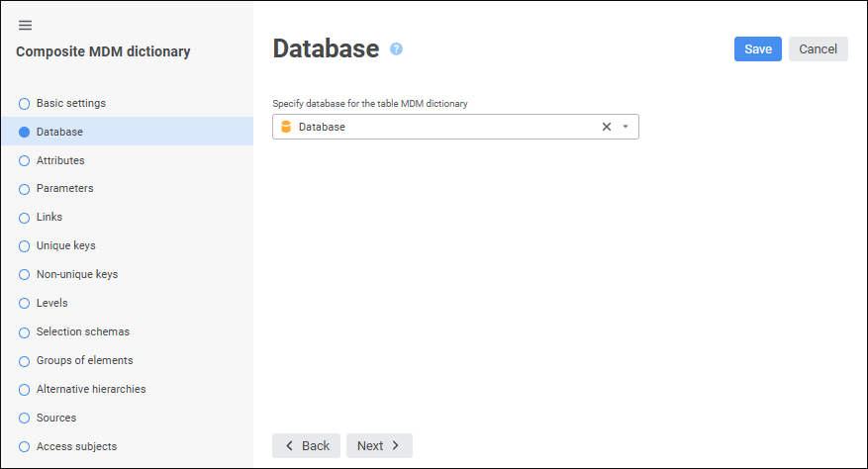Select the Basic settings step radio

click(x=25, y=103)
